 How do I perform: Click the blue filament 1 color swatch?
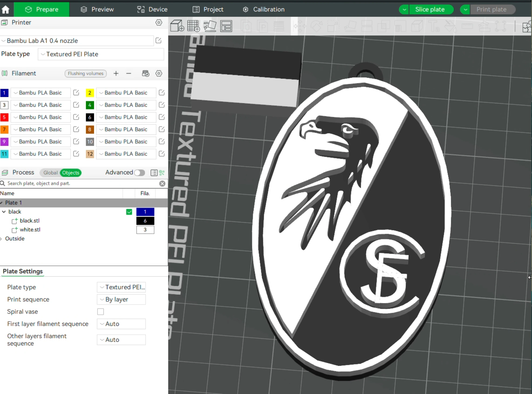point(4,93)
